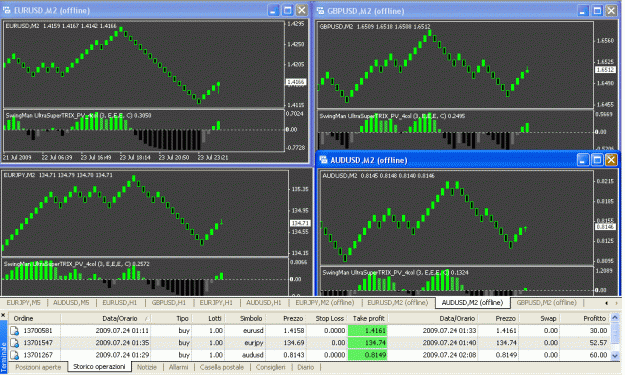Image resolution: width=625 pixels, height=375 pixels.
Task: Show the Diario tab
Action: click(306, 367)
